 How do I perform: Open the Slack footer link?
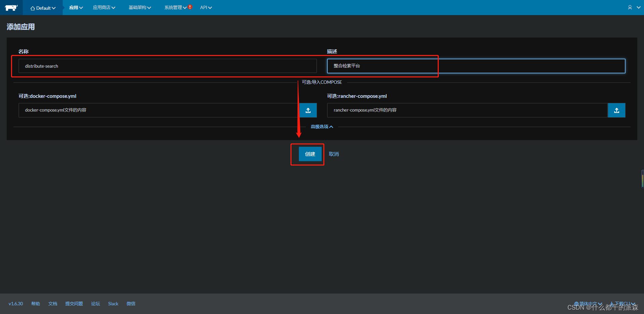click(113, 304)
